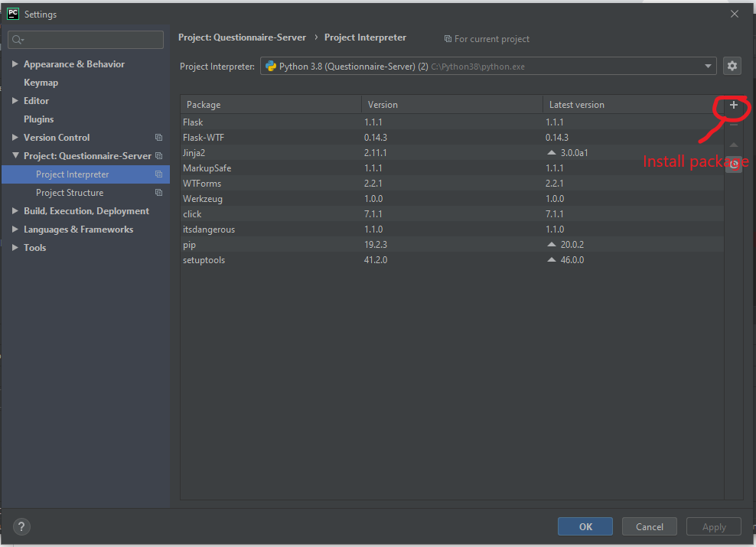The width and height of the screenshot is (756, 547).
Task: Click the Cancel button
Action: [650, 526]
